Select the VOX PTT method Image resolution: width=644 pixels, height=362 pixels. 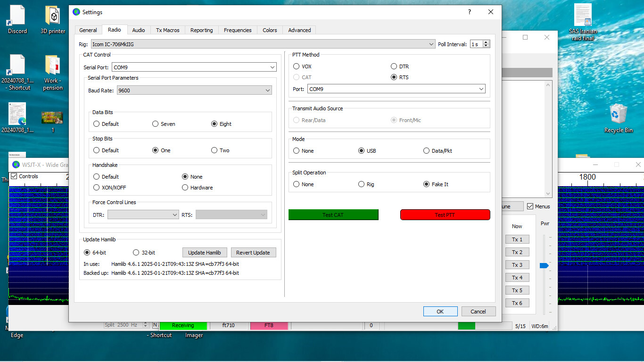[297, 66]
